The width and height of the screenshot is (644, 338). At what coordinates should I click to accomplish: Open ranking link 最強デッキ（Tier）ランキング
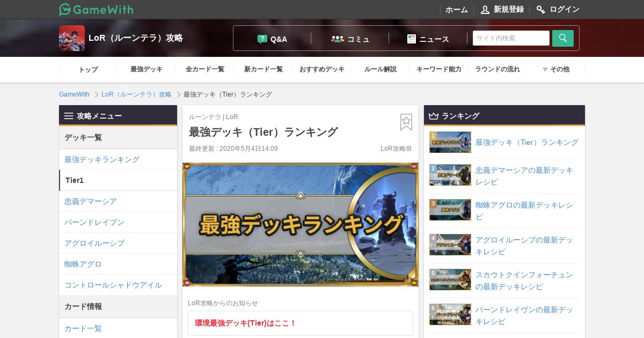527,142
